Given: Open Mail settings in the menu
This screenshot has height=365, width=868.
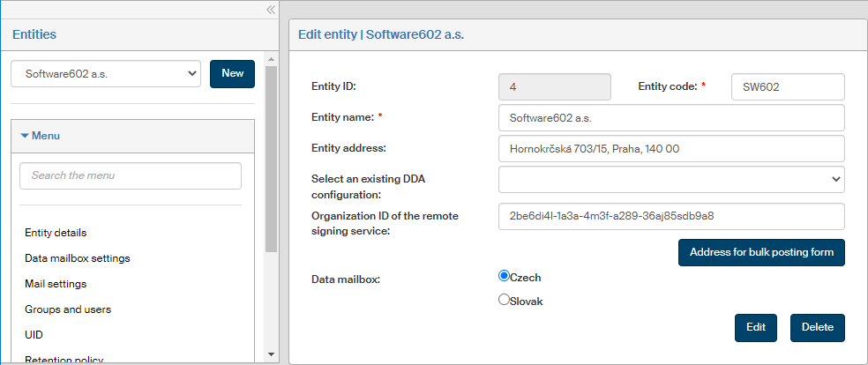Looking at the screenshot, I should click(56, 284).
